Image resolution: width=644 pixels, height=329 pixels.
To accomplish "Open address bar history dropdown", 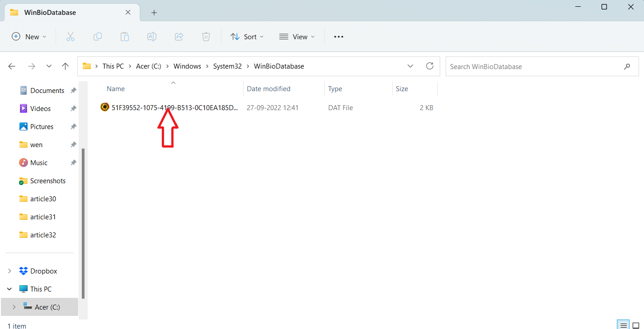I will [410, 66].
